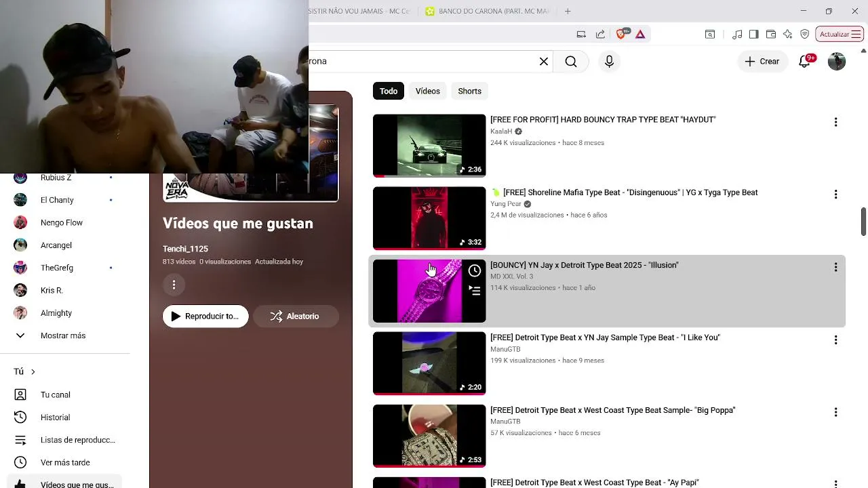Select the Vídeos filter chip
Screen dimensions: 868x488
(x=428, y=91)
